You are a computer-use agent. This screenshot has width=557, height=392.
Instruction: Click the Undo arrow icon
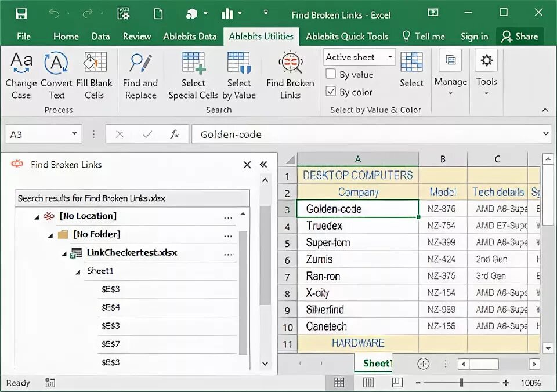click(54, 14)
